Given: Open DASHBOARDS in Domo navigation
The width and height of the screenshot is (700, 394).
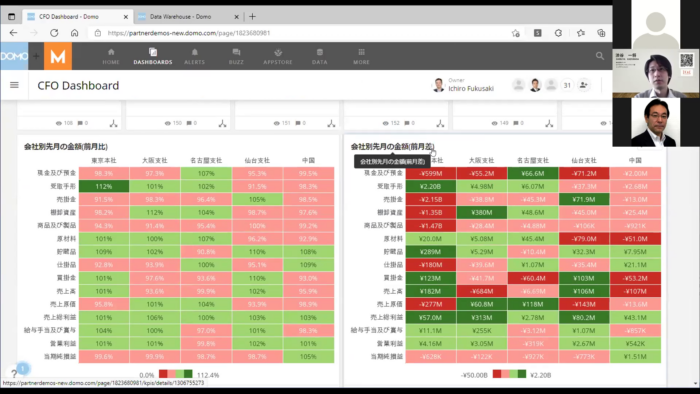Looking at the screenshot, I should (153, 57).
